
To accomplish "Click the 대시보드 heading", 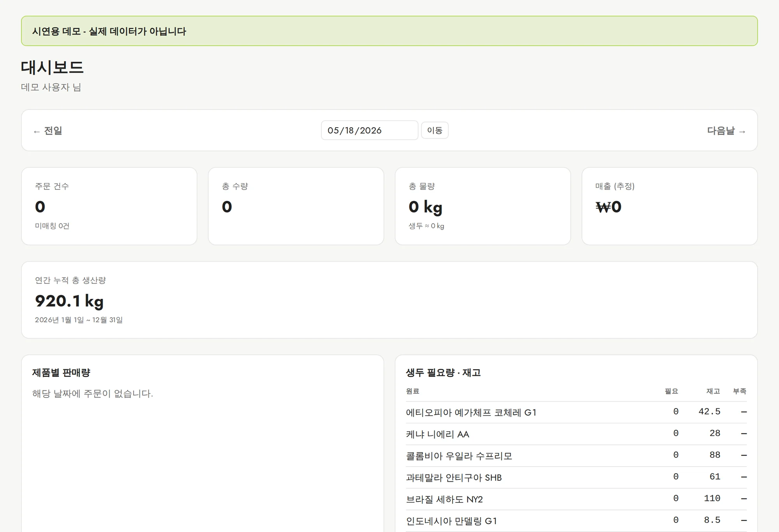I will click(x=52, y=67).
